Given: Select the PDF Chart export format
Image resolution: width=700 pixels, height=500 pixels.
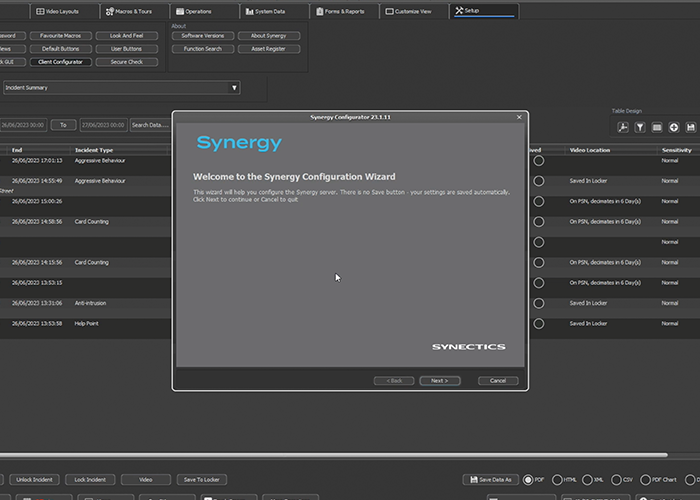Looking at the screenshot, I should (646, 480).
